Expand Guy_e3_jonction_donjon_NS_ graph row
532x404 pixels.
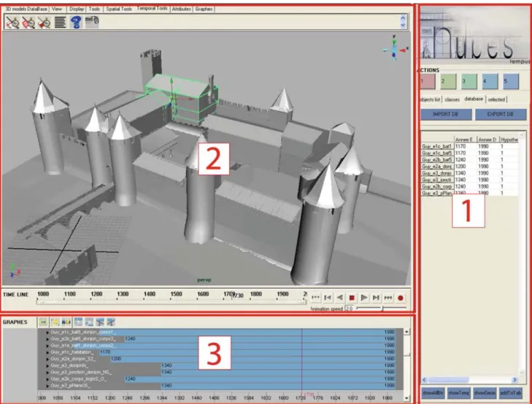coord(47,373)
